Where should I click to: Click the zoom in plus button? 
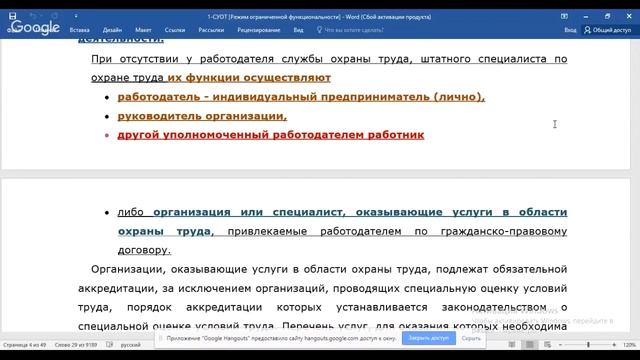click(x=614, y=345)
